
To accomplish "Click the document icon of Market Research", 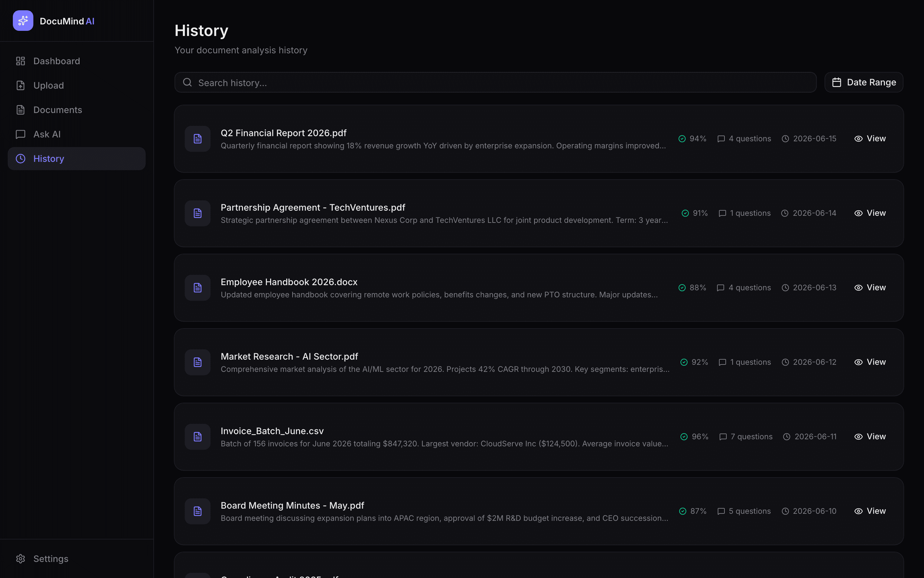I will (197, 363).
